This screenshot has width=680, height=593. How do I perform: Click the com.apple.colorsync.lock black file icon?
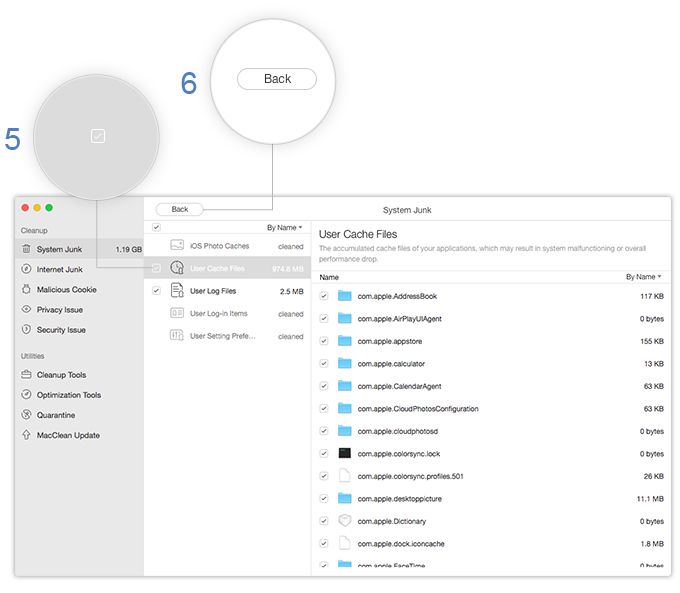[x=345, y=453]
